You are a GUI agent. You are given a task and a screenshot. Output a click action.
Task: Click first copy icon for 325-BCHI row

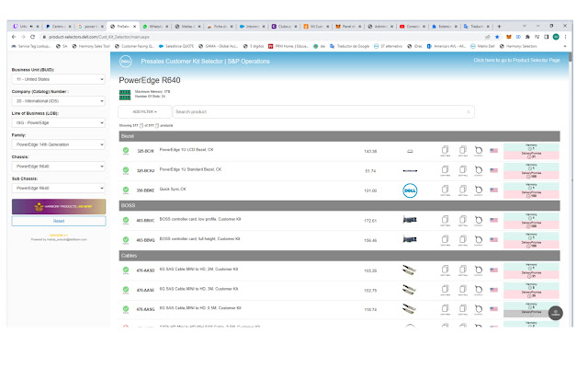[x=445, y=151]
